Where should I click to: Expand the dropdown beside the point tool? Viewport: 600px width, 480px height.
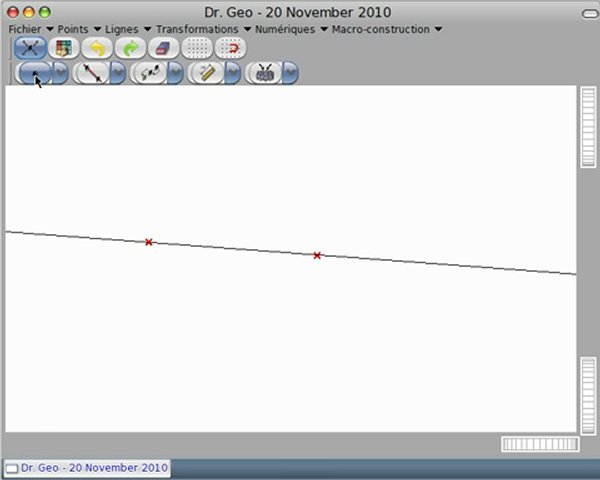tap(60, 73)
